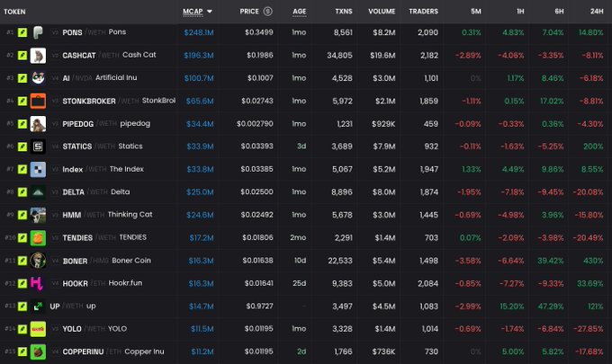Click the 47.29% 6H change for UP
Screen dimensions: 612x364
tap(551, 306)
